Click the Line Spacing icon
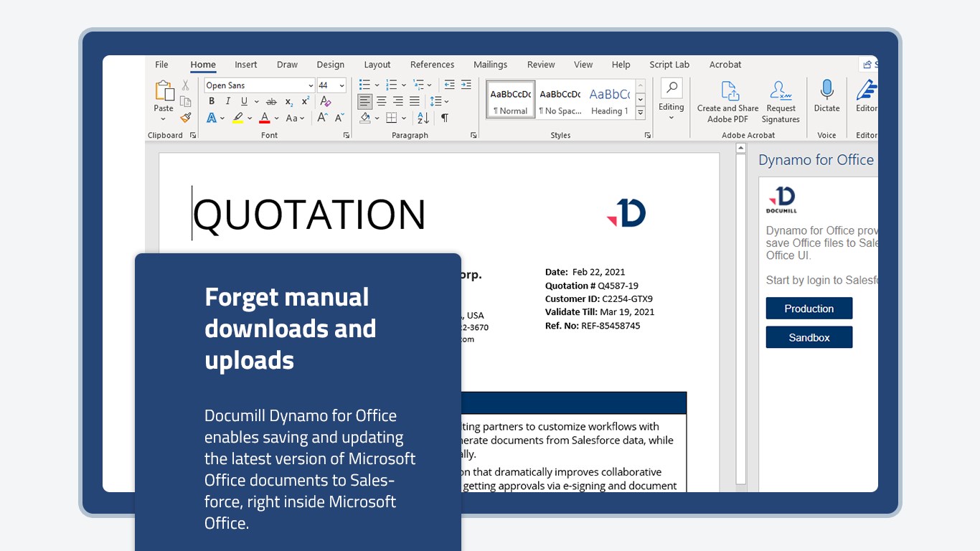 435,101
